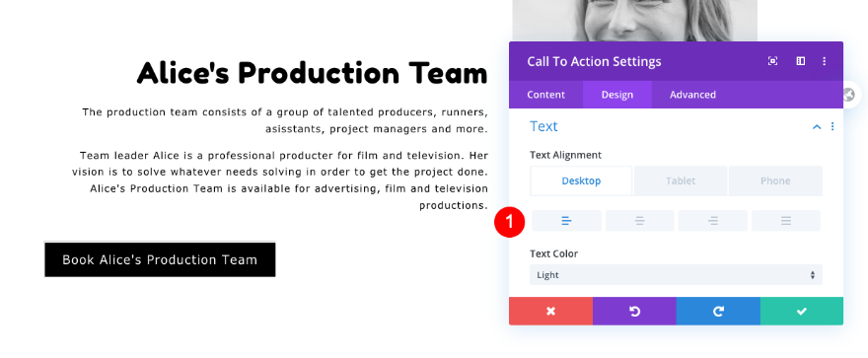Click Book Alice's Production Team button
The width and height of the screenshot is (868, 358).
pos(160,259)
